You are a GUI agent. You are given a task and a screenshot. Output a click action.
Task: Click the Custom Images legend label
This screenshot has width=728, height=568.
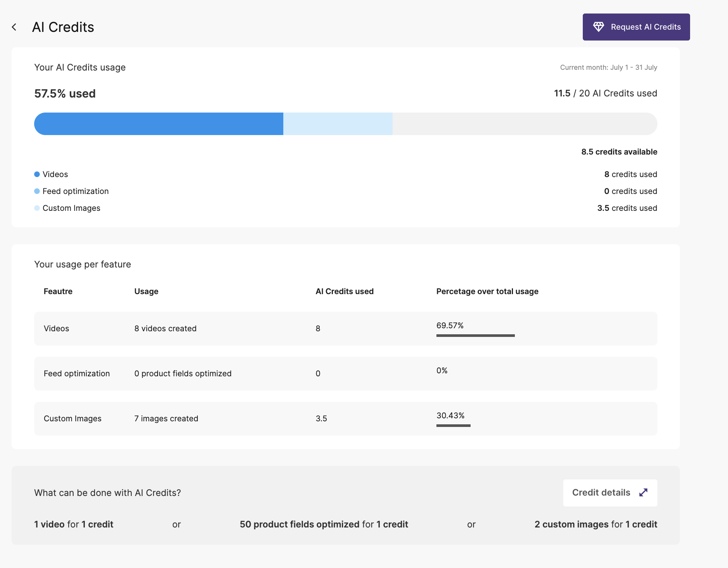71,208
